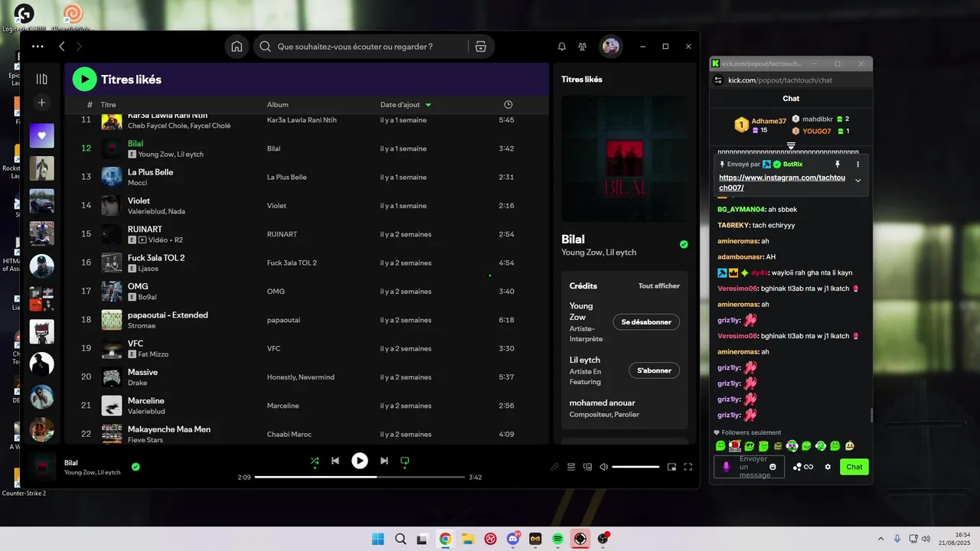The width and height of the screenshot is (980, 551).
Task: Open Spotify from the taskbar
Action: coord(558,539)
